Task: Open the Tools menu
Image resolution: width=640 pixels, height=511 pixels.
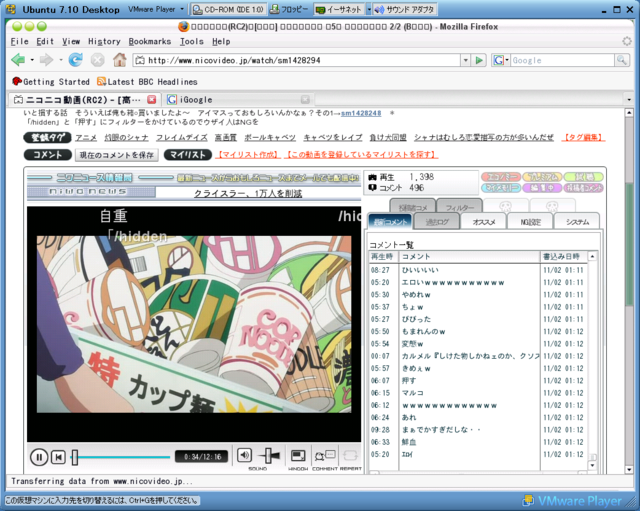Action: pos(191,41)
